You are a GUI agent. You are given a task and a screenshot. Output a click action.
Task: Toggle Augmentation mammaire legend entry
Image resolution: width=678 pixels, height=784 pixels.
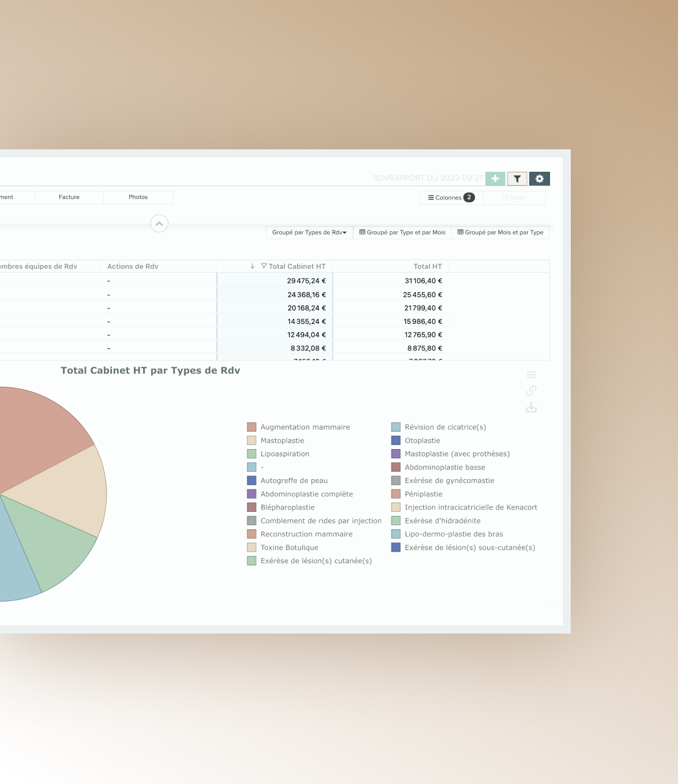pos(305,427)
